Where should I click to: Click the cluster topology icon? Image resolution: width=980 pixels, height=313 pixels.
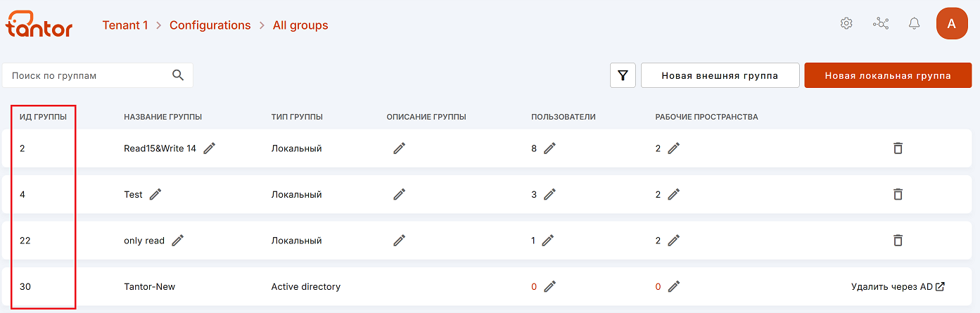pos(880,23)
